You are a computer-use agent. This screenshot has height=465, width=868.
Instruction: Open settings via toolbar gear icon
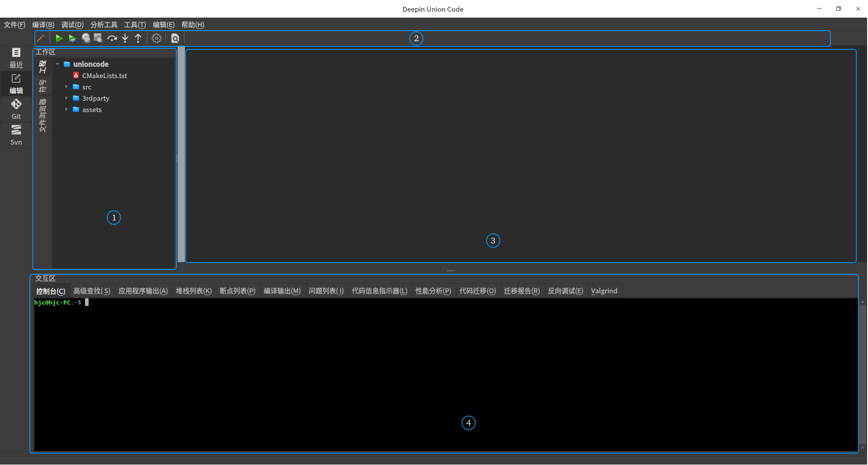point(156,38)
